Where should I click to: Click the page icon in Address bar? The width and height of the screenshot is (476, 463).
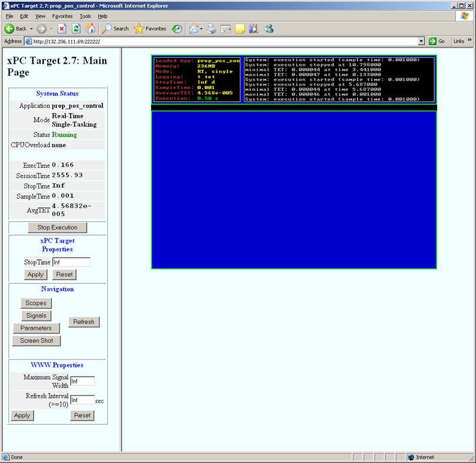(28, 41)
